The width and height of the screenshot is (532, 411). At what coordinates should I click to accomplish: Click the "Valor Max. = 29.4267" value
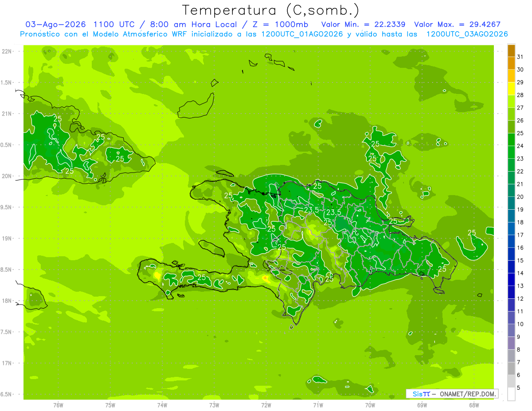457,24
